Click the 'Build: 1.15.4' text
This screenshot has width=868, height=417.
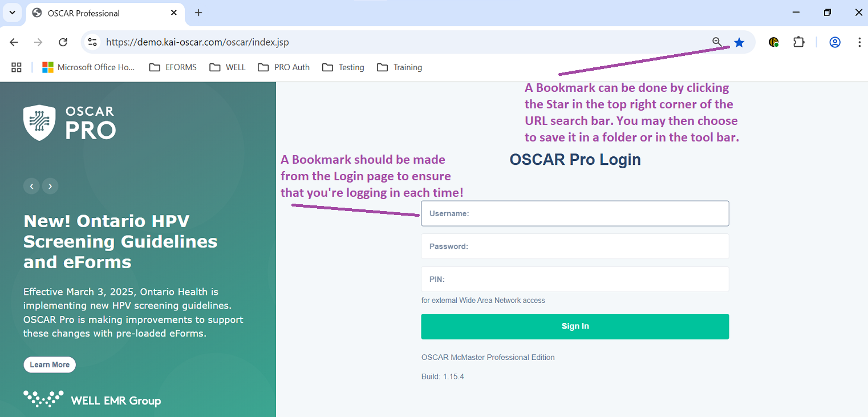443,376
